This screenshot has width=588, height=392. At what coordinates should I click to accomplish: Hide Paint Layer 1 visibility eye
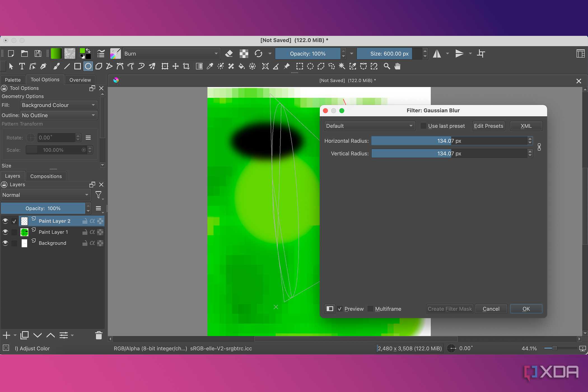pyautogui.click(x=5, y=232)
